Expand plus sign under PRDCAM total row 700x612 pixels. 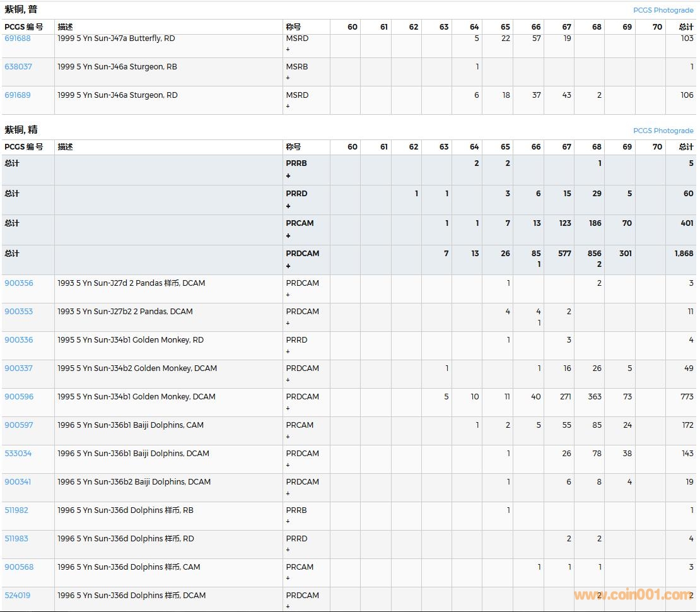point(288,266)
